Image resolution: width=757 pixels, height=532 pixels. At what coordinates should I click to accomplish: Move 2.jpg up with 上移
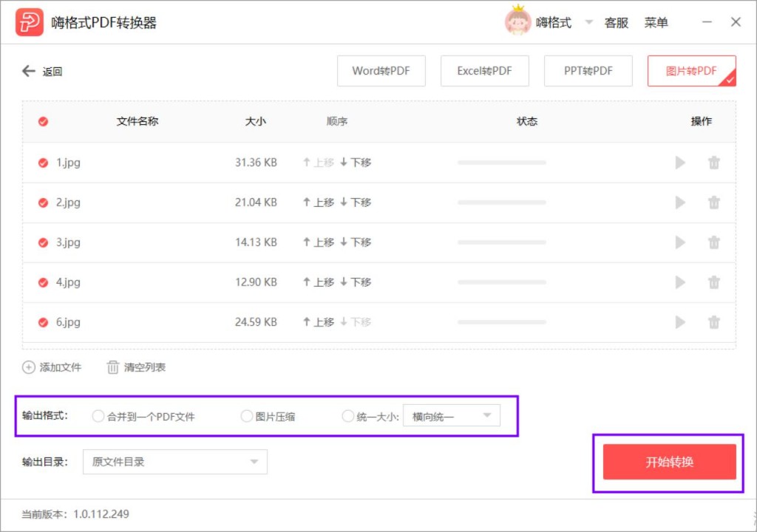click(x=319, y=202)
